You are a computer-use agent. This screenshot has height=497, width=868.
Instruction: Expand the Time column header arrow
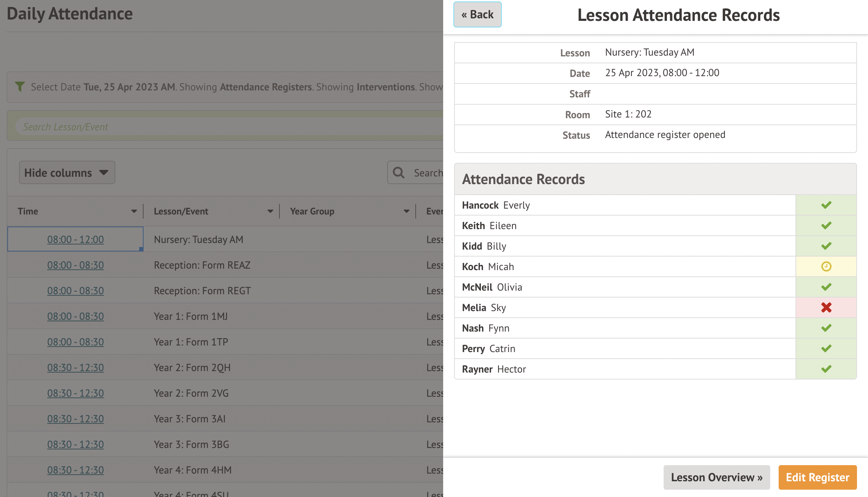pyautogui.click(x=134, y=212)
